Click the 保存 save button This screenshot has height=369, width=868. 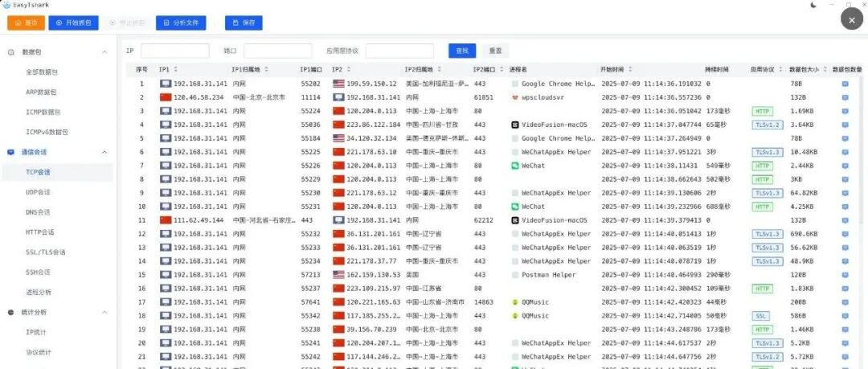[x=244, y=23]
